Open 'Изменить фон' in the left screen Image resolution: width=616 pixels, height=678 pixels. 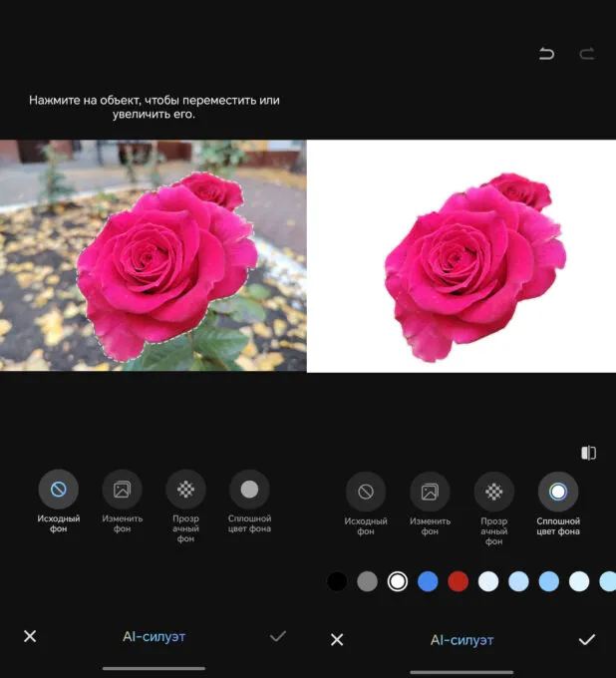(123, 490)
